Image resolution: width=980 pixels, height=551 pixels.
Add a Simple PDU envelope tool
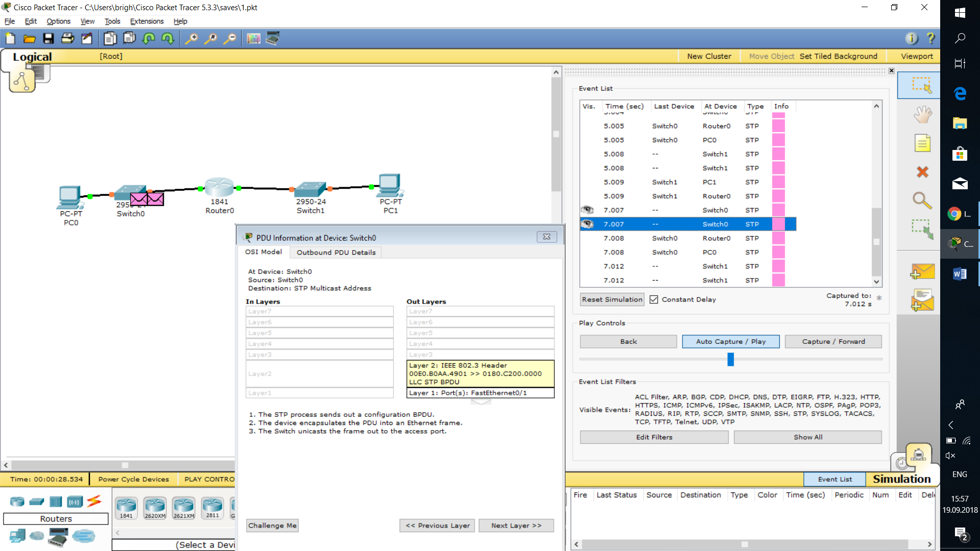pos(922,271)
